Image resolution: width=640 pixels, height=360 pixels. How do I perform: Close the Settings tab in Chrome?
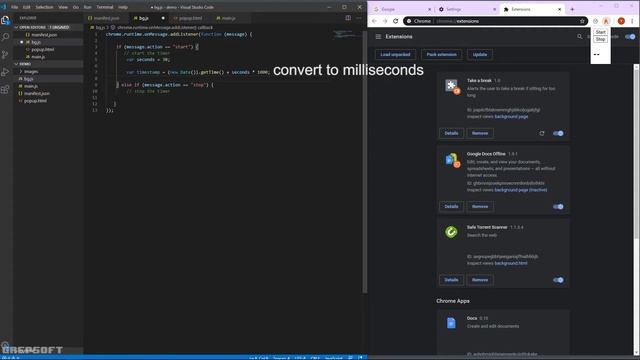coord(494,9)
